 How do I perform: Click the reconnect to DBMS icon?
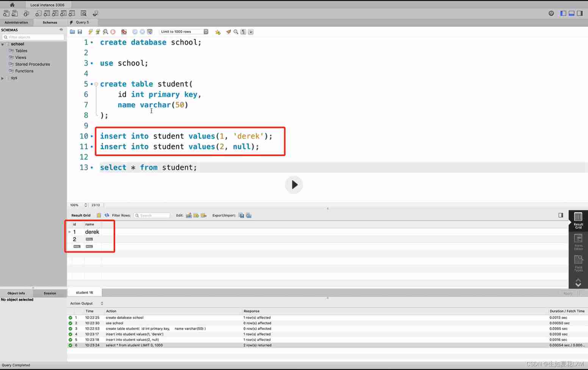pyautogui.click(x=95, y=14)
